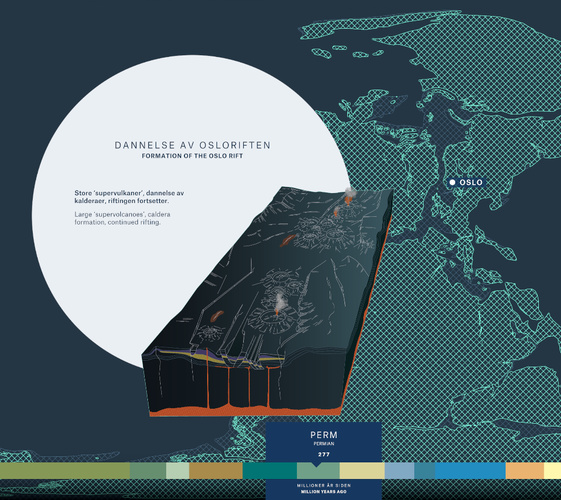Viewport: 561px width, 500px height.
Task: Click the timeline pointer triangle below 277
Action: click(316, 465)
